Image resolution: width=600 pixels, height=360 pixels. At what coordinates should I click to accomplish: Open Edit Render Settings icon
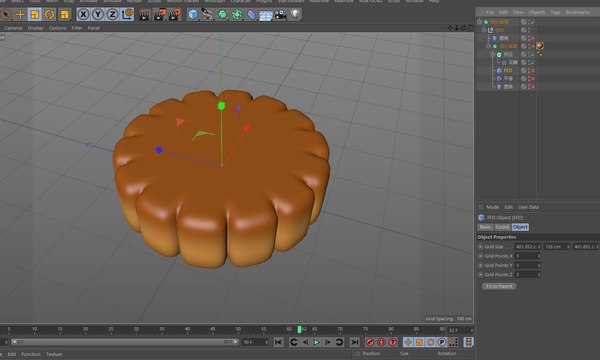pyautogui.click(x=174, y=15)
